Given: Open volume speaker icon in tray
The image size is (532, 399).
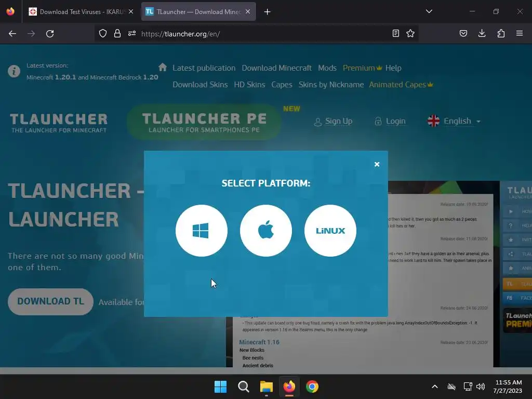Looking at the screenshot, I should point(481,387).
